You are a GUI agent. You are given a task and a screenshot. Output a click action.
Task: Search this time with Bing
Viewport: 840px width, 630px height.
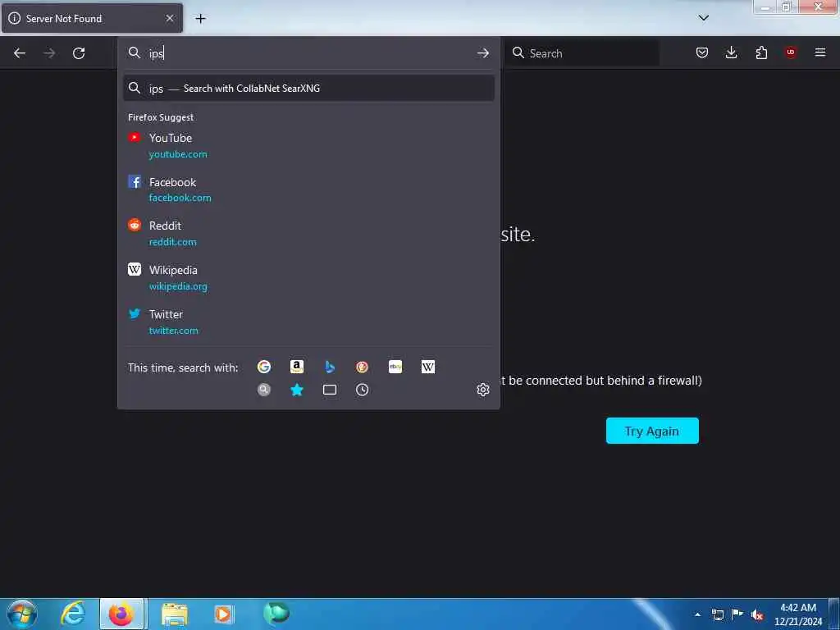(330, 367)
